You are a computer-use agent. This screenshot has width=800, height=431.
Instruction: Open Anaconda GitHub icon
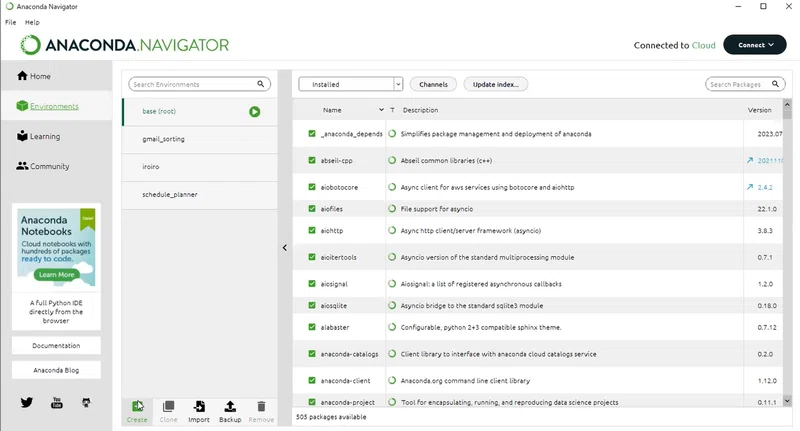86,402
